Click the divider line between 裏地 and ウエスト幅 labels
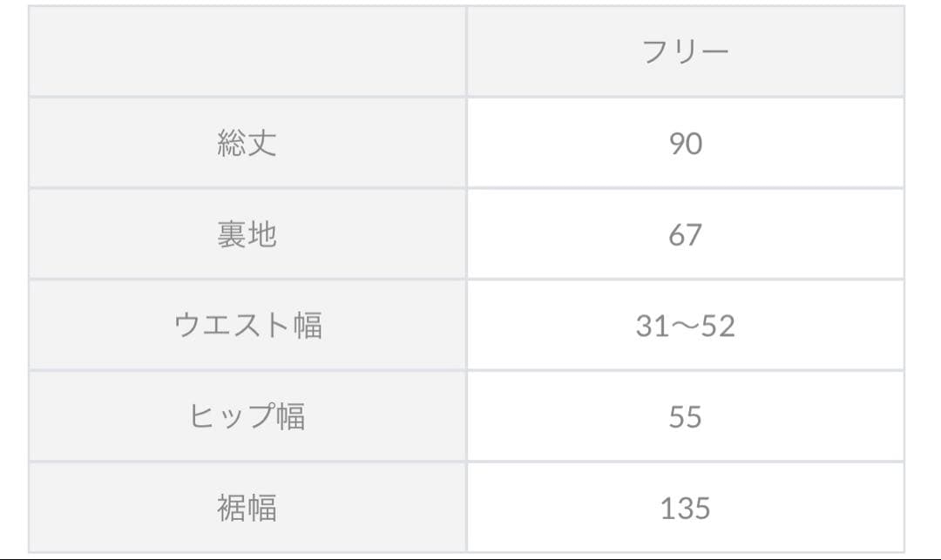The image size is (941, 560). 247,280
